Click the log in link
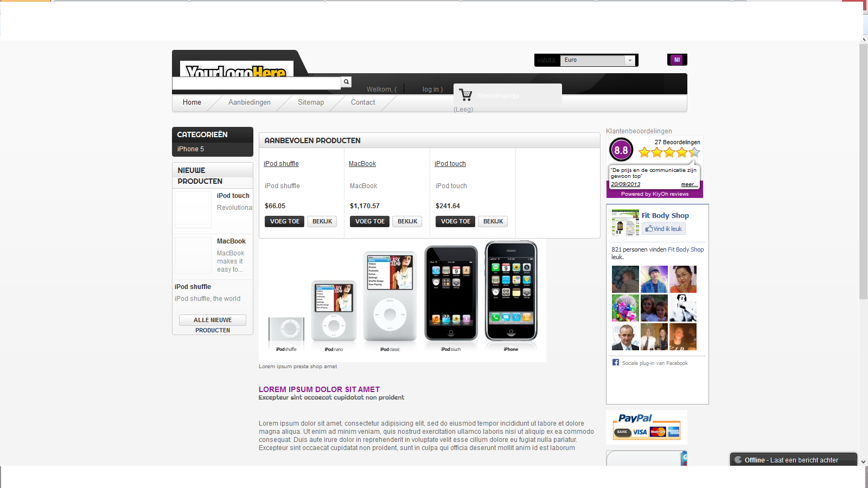The width and height of the screenshot is (868, 488). (431, 89)
